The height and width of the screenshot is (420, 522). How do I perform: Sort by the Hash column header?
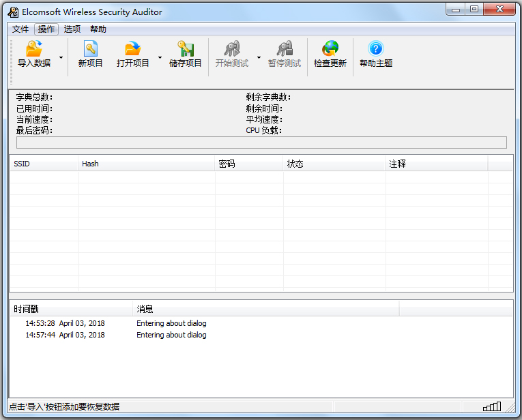pos(147,164)
